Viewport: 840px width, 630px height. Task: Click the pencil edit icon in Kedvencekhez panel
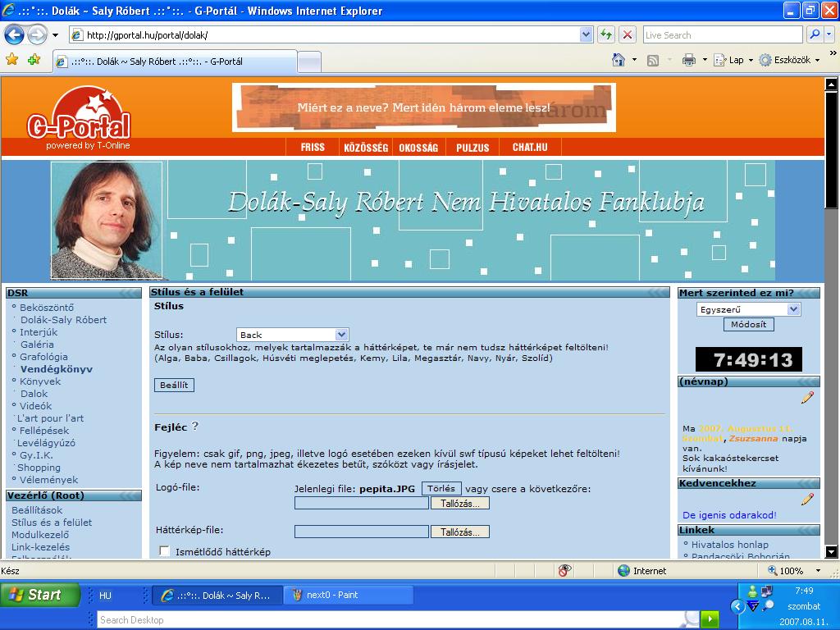[x=807, y=499]
